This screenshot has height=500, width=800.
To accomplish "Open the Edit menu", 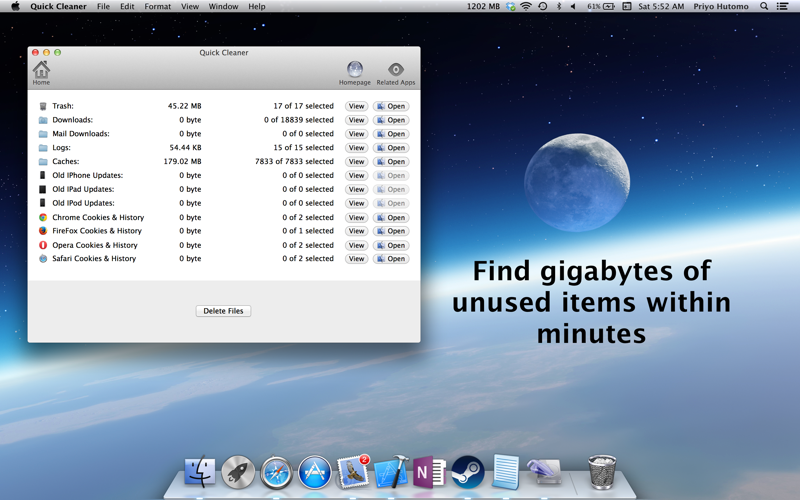I will (127, 6).
